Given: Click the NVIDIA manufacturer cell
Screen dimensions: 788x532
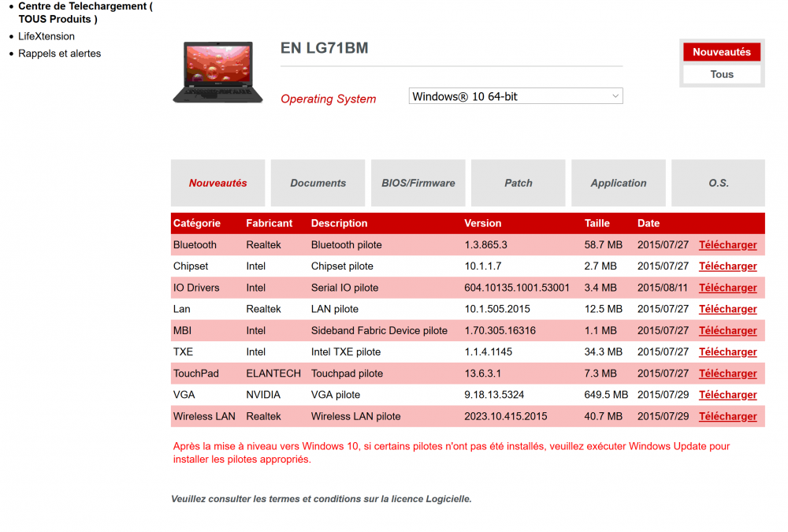Looking at the screenshot, I should [263, 395].
